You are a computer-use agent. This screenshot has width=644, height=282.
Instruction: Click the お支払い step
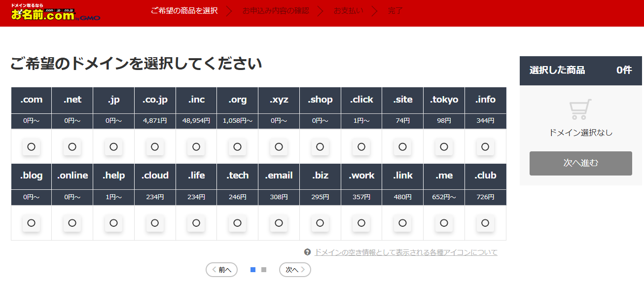348,10
